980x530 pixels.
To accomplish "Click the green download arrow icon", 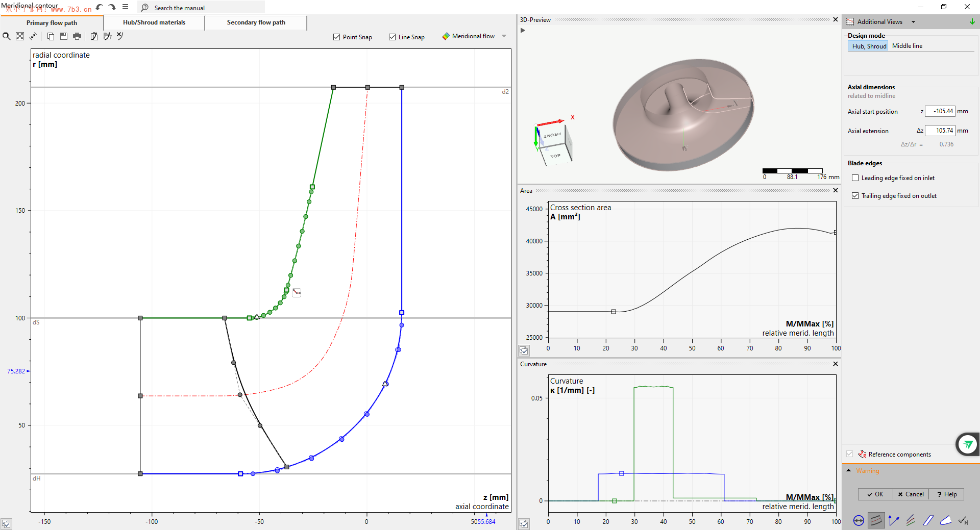I will (972, 21).
